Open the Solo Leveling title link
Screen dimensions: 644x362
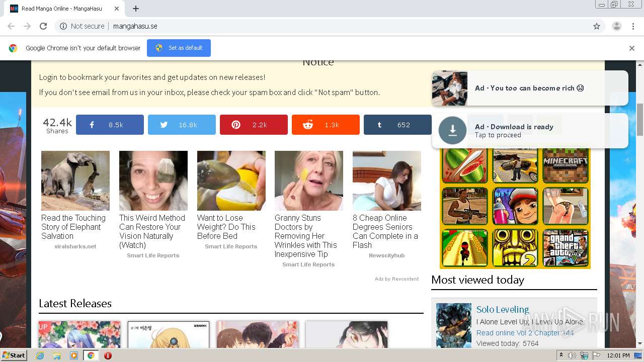point(503,310)
